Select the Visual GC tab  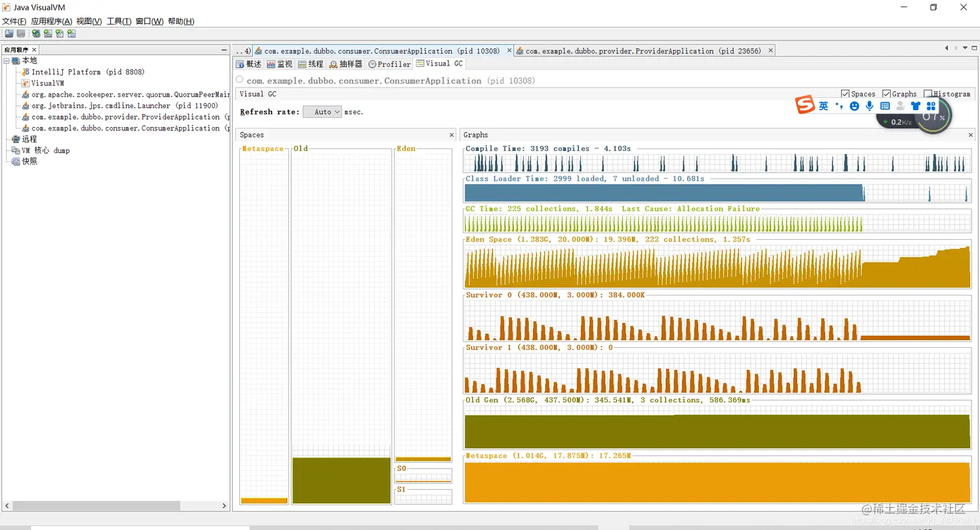[439, 63]
